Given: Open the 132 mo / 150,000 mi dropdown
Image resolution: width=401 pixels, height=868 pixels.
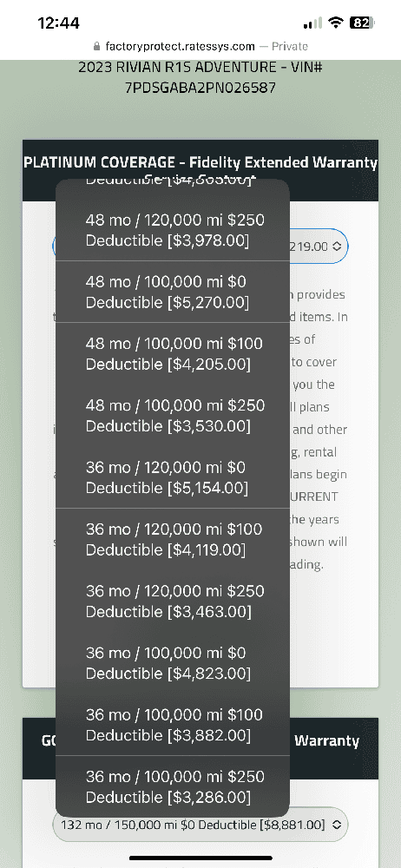Looking at the screenshot, I should (200, 825).
